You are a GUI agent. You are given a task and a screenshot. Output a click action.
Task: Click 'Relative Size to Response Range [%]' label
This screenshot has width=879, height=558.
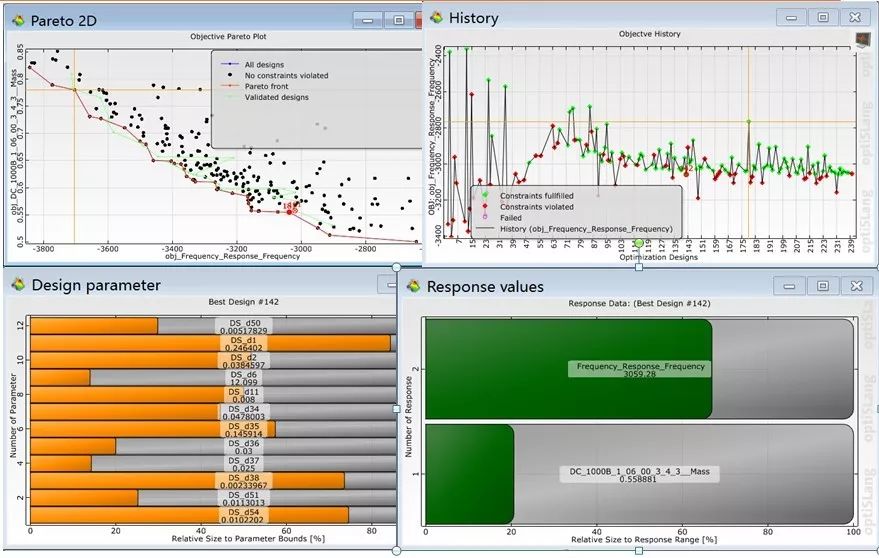coord(644,540)
